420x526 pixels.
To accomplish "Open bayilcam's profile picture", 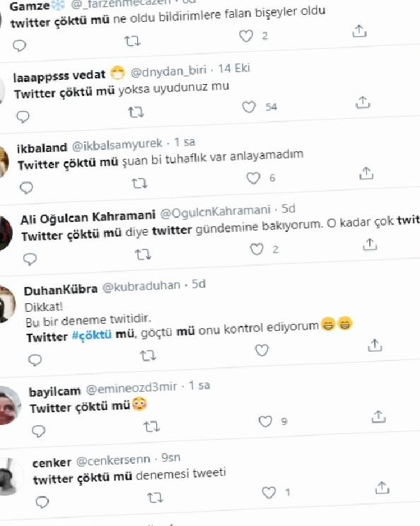I will tap(9, 405).
